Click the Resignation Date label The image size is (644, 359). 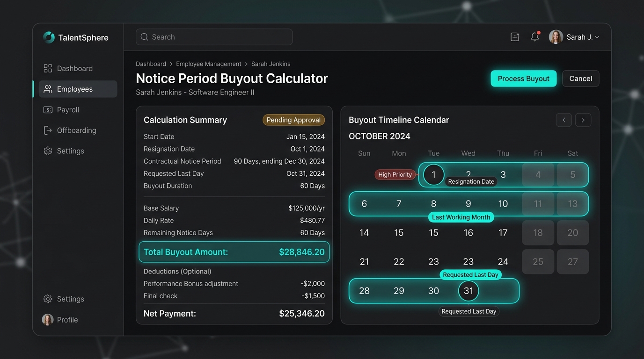[471, 181]
